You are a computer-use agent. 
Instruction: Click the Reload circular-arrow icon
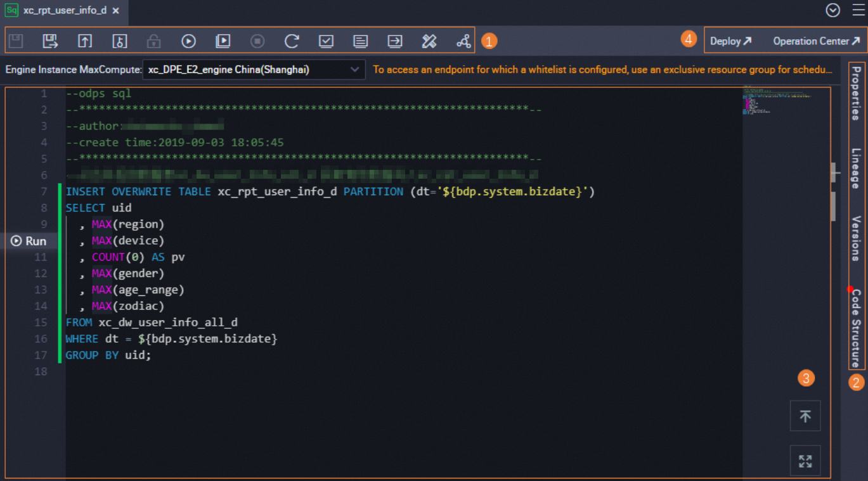tap(292, 41)
